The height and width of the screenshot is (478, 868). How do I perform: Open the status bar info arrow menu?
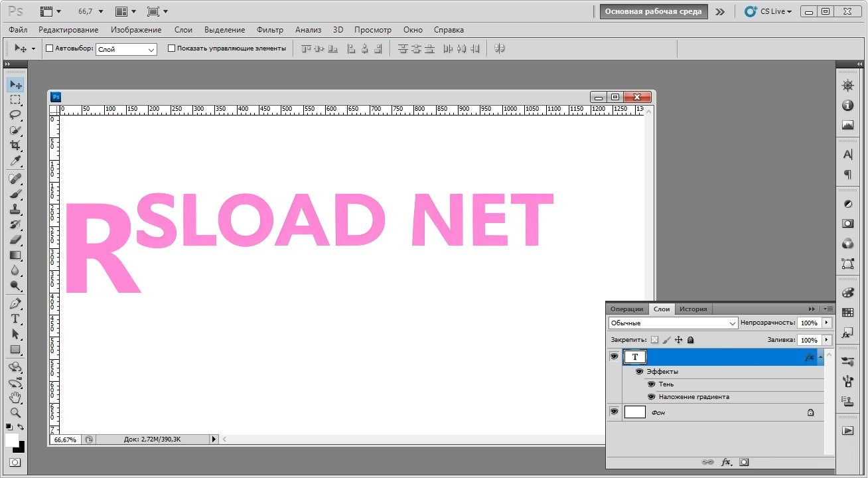pos(214,439)
